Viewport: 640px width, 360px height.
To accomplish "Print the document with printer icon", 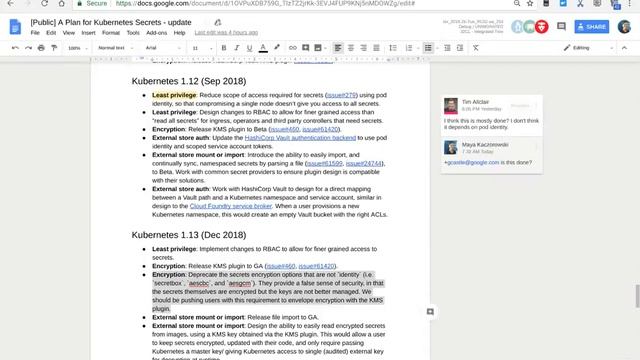I will tap(41, 48).
